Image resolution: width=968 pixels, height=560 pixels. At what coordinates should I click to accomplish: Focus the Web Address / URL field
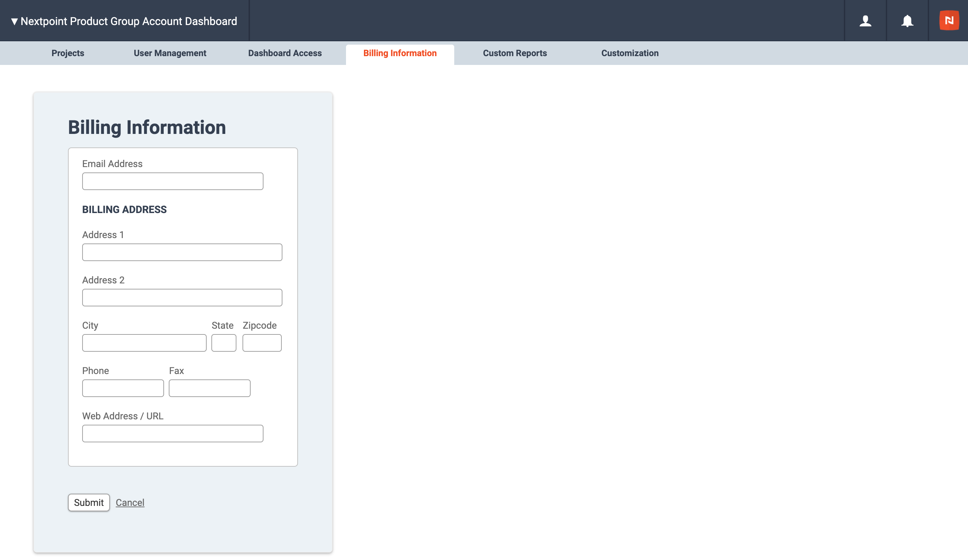pyautogui.click(x=172, y=434)
